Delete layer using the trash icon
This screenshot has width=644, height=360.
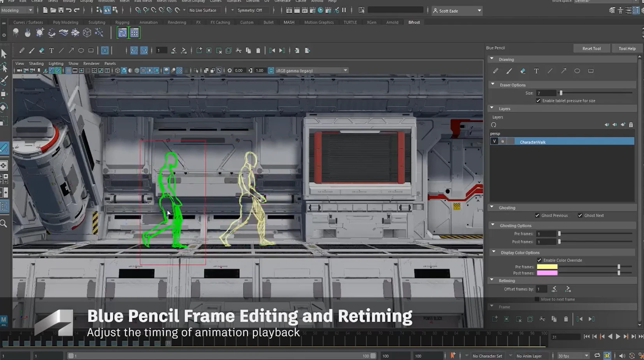(x=631, y=125)
